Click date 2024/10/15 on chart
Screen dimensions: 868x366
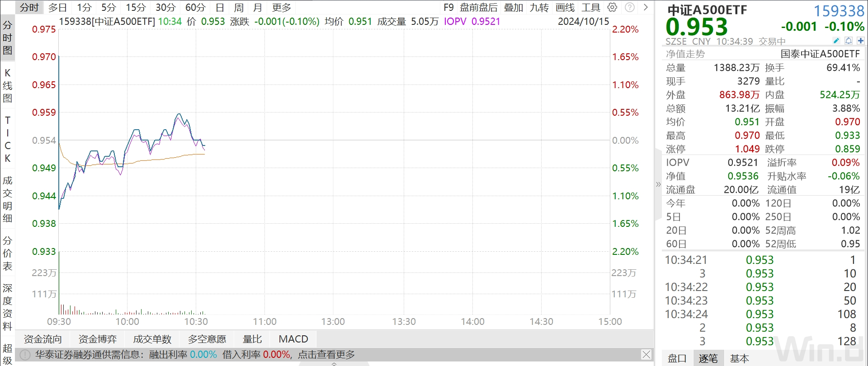click(583, 21)
